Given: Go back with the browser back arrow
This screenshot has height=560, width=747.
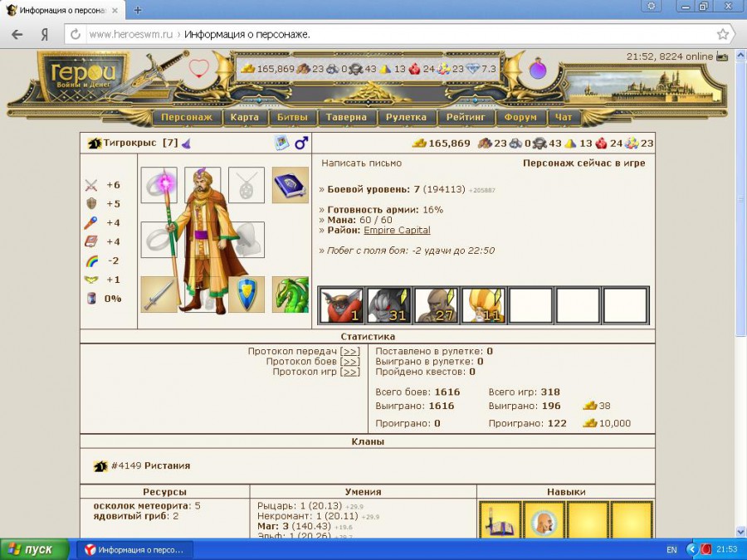Looking at the screenshot, I should coord(17,34).
